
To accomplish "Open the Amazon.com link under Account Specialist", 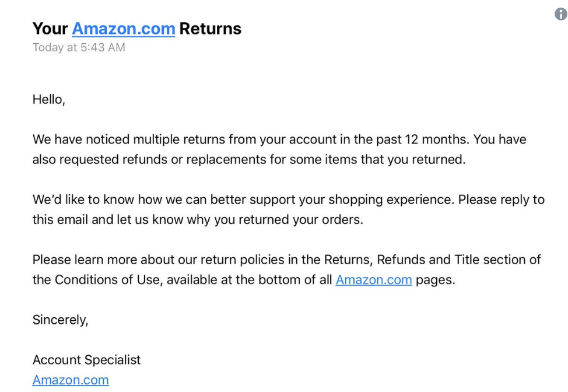I will point(71,380).
